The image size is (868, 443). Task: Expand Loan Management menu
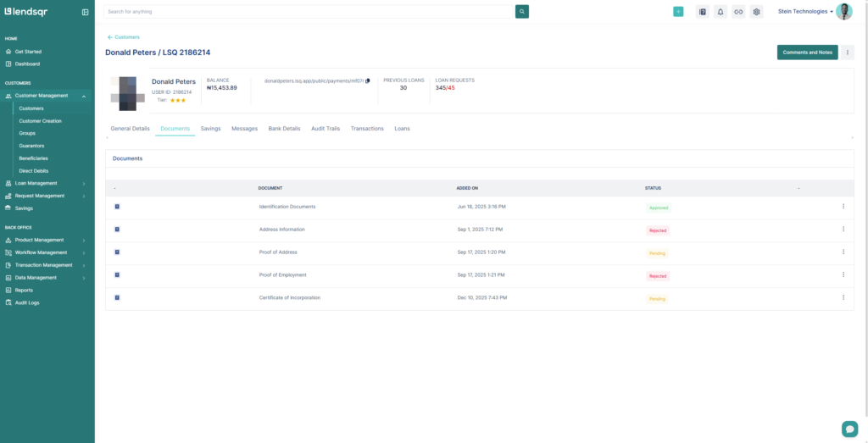click(47, 183)
